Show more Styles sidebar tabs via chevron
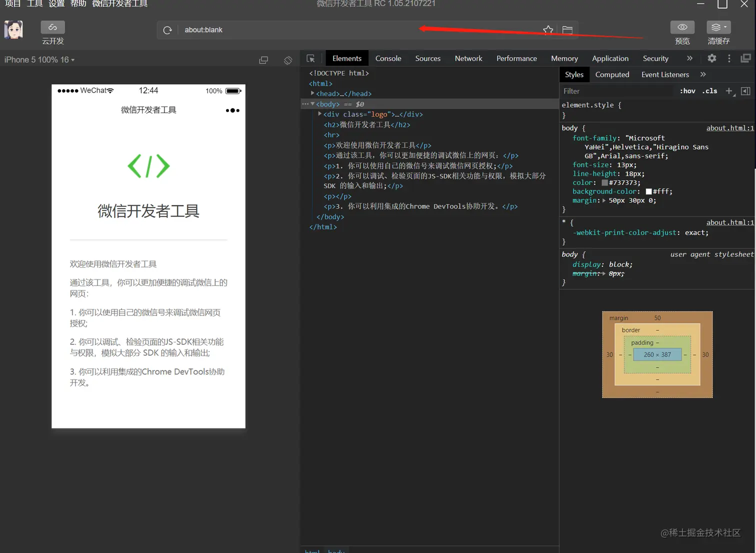756x553 pixels. click(x=703, y=74)
